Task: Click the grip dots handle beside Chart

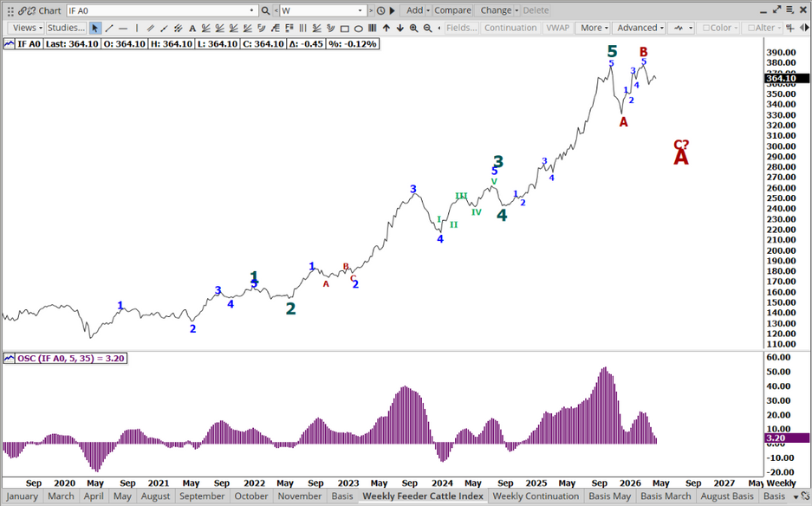Action: (x=10, y=11)
